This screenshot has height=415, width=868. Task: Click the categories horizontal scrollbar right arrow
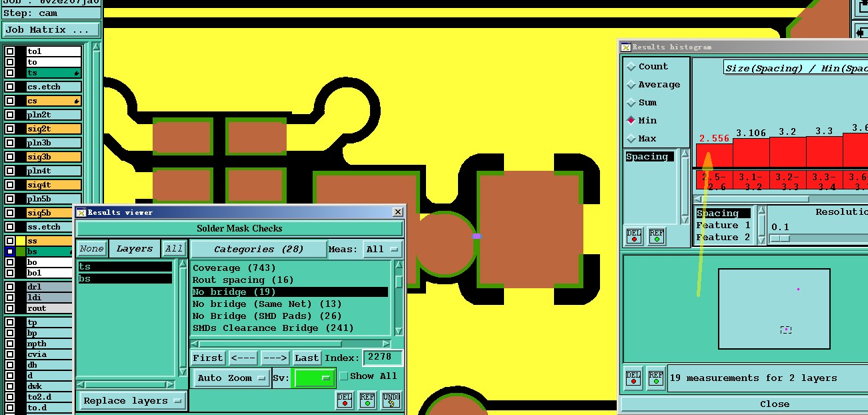click(387, 344)
